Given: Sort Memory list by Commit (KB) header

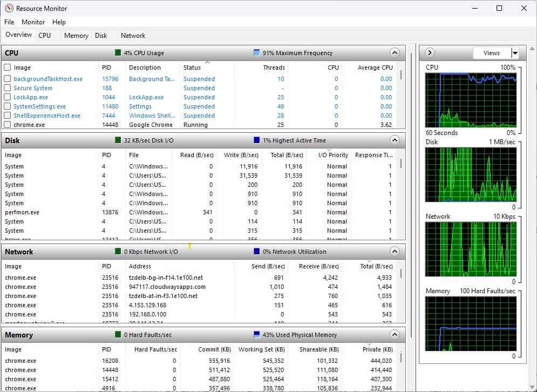Looking at the screenshot, I should pyautogui.click(x=207, y=349).
